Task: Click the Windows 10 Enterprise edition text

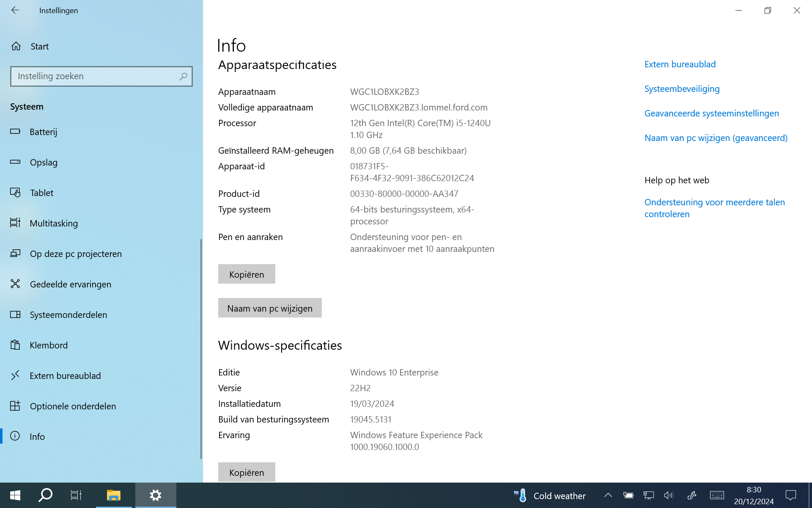Action: (x=394, y=373)
